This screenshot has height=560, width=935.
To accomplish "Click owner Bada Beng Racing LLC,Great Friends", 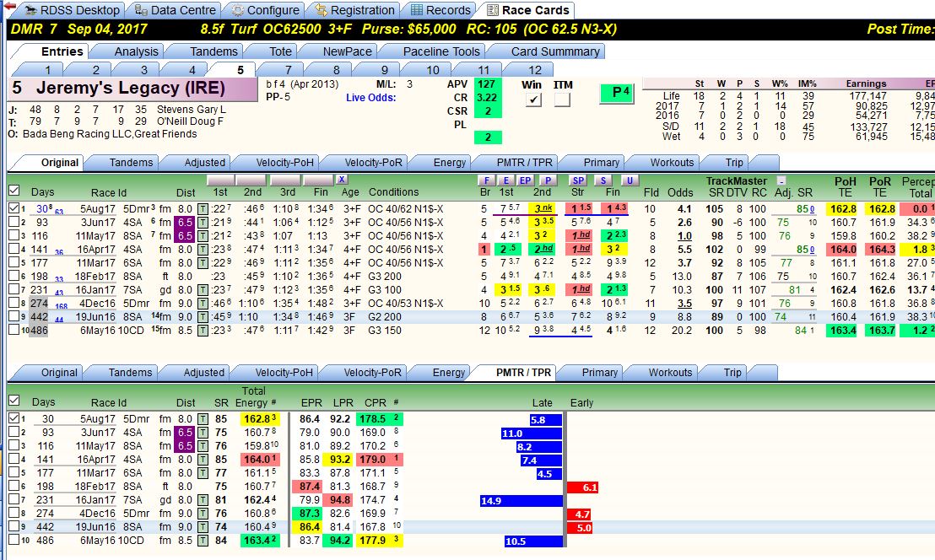I will click(x=110, y=134).
